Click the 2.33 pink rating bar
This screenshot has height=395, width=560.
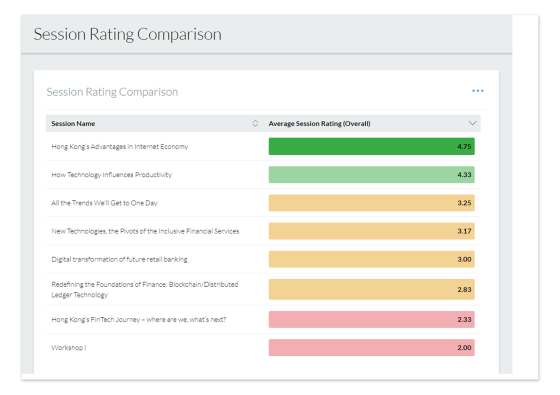coord(371,319)
